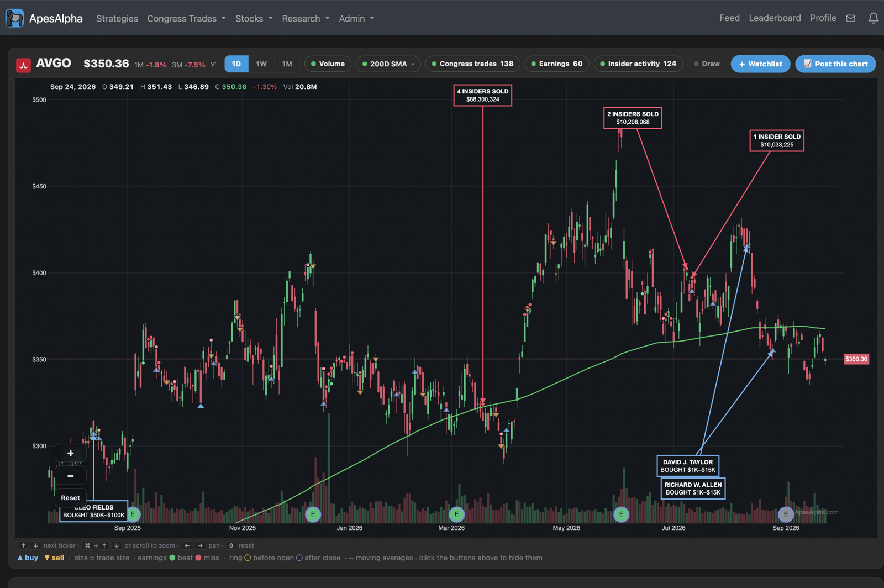Toggle the Volume overlay
884x588 pixels.
coord(328,64)
